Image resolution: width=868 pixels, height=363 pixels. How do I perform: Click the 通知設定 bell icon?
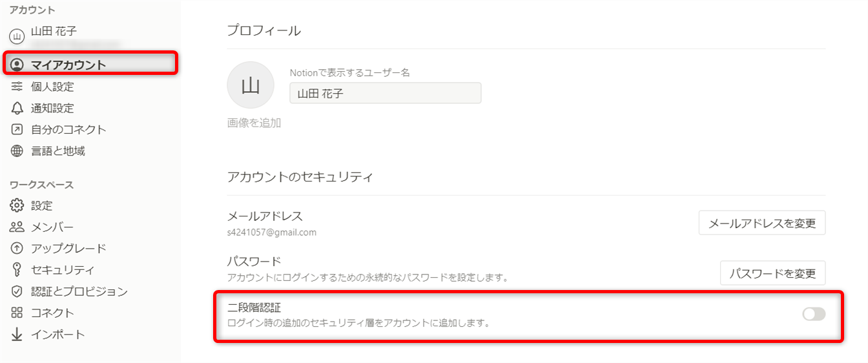point(17,108)
